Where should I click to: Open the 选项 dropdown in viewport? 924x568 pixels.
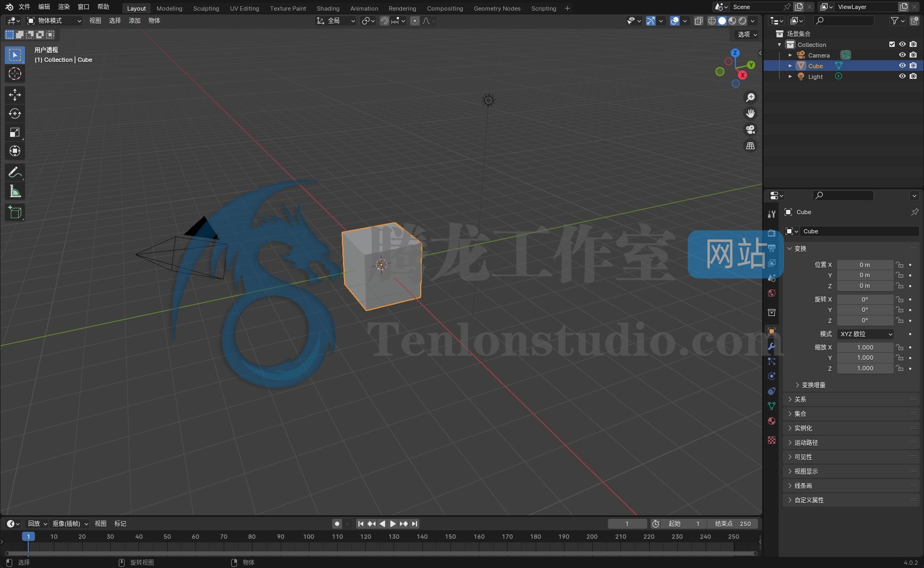(747, 34)
